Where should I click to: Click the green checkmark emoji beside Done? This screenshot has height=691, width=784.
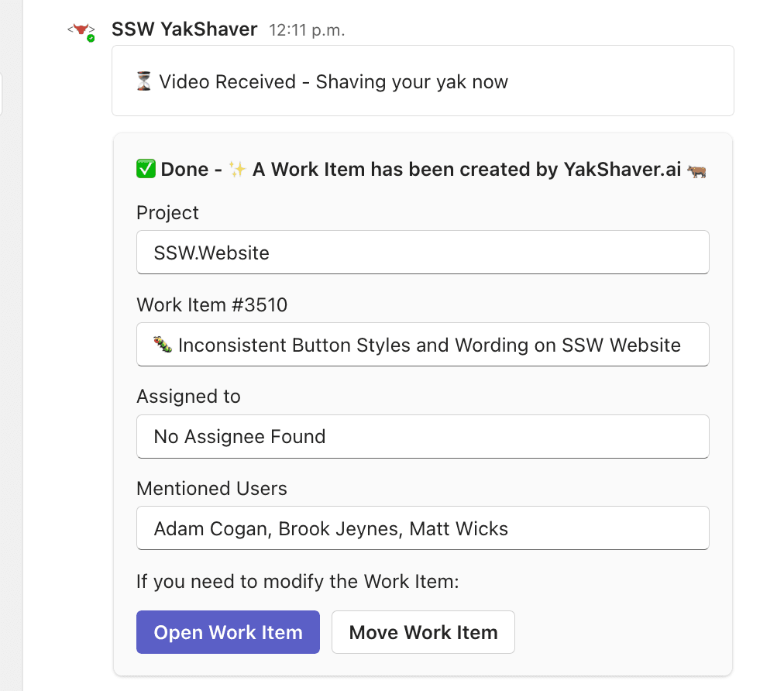pos(146,170)
